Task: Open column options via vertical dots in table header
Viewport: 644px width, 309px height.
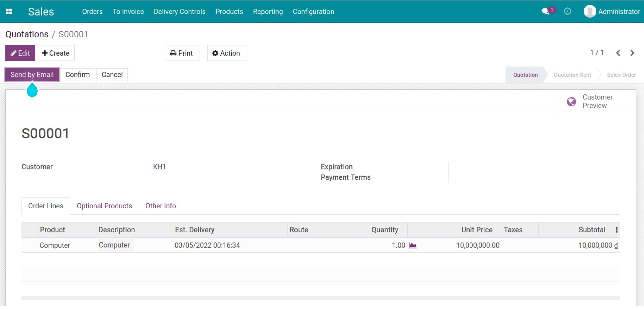Action: click(617, 229)
